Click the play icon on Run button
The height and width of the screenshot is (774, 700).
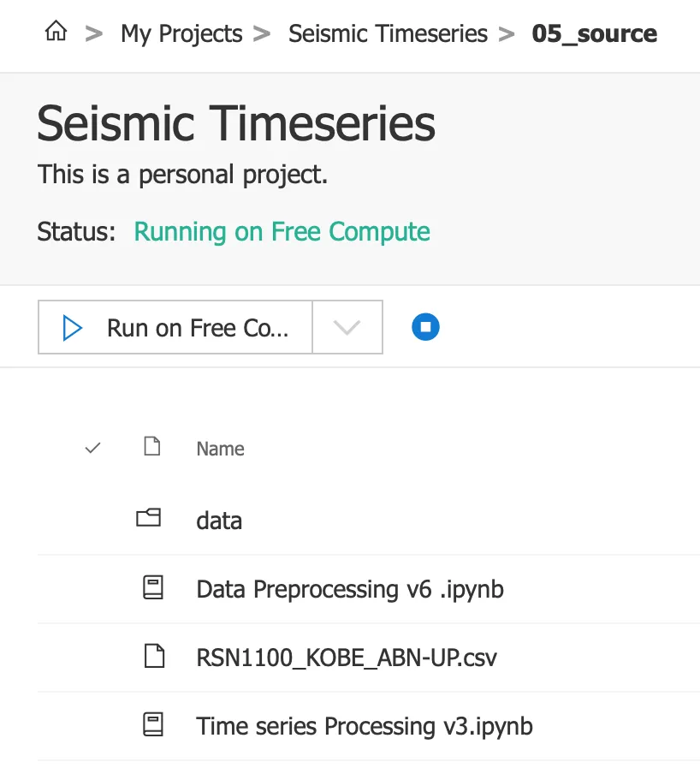[73, 328]
